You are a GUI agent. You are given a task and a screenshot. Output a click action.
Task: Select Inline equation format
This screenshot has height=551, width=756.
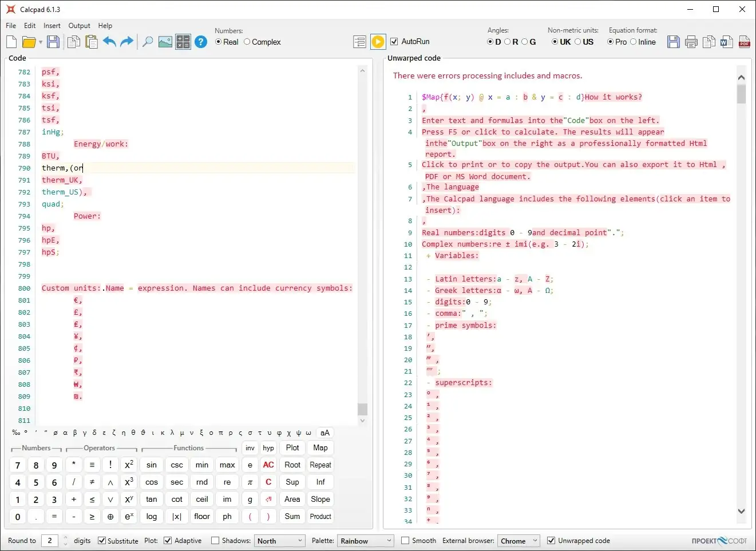[x=643, y=42]
